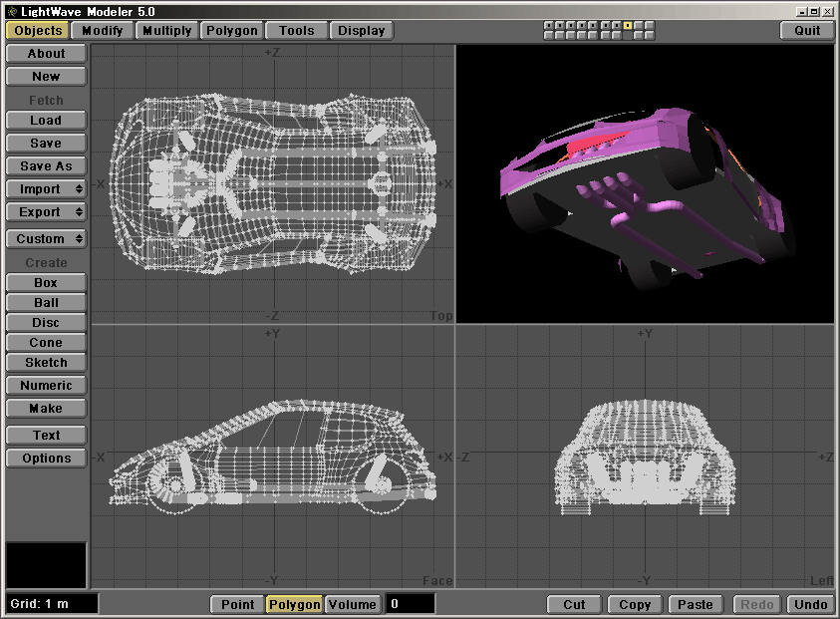
Task: Select foreground layer 5 button
Action: tap(594, 25)
